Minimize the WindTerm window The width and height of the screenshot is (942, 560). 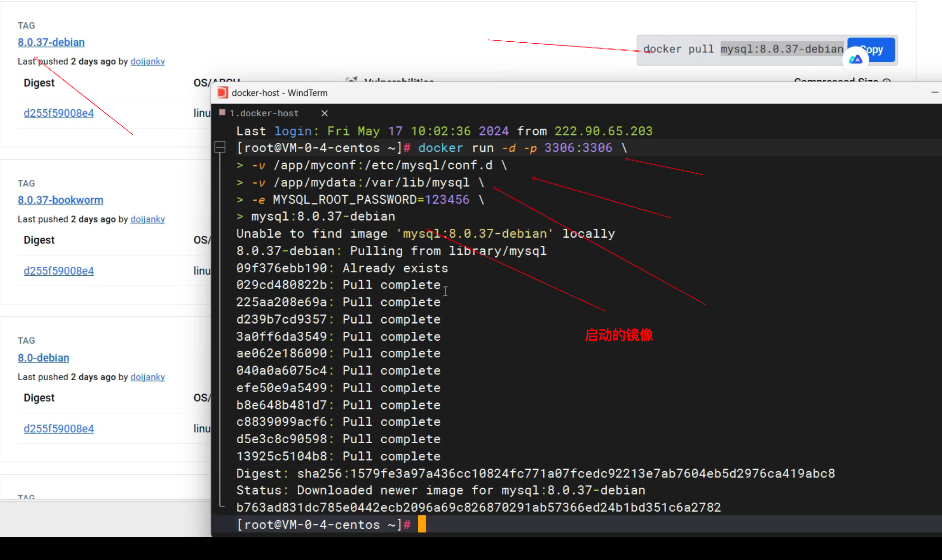[x=934, y=92]
